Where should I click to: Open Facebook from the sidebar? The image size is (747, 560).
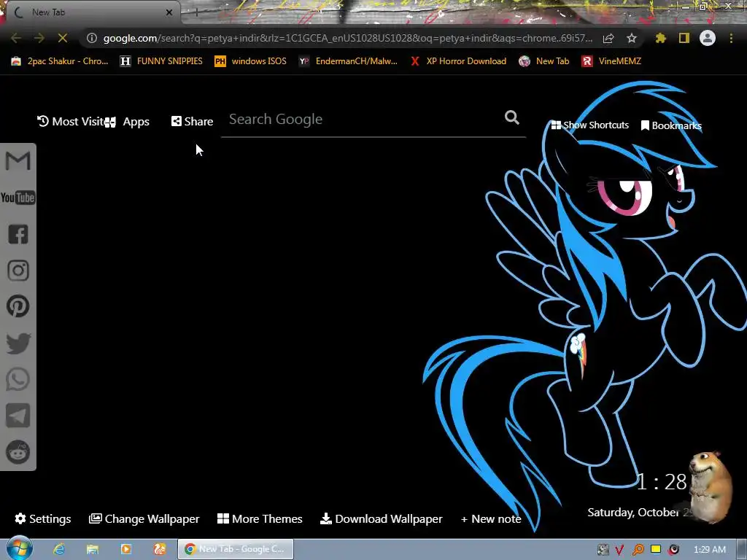click(x=18, y=234)
